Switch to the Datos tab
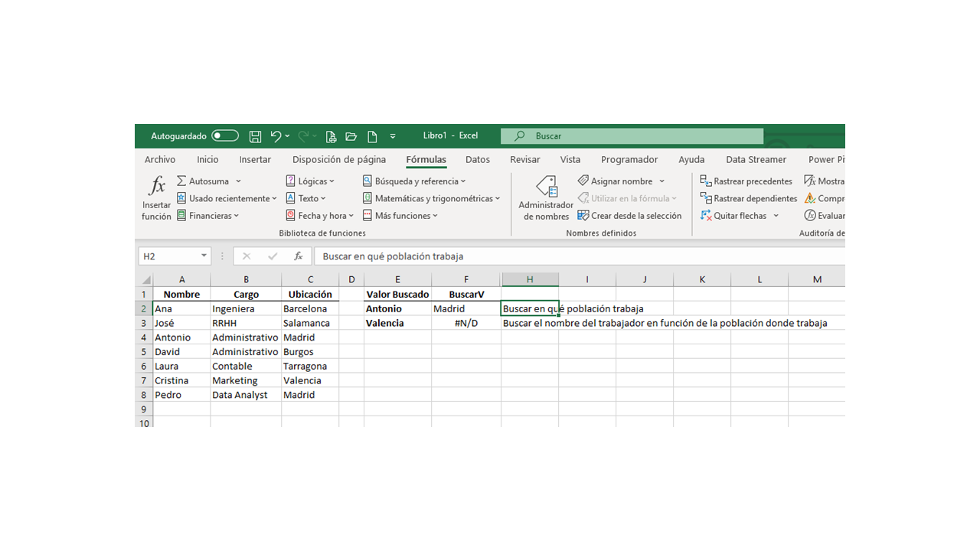Image resolution: width=980 pixels, height=551 pixels. (x=478, y=160)
